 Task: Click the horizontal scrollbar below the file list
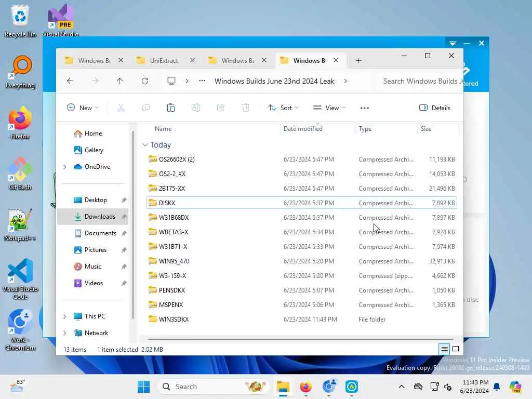pyautogui.click(x=301, y=339)
